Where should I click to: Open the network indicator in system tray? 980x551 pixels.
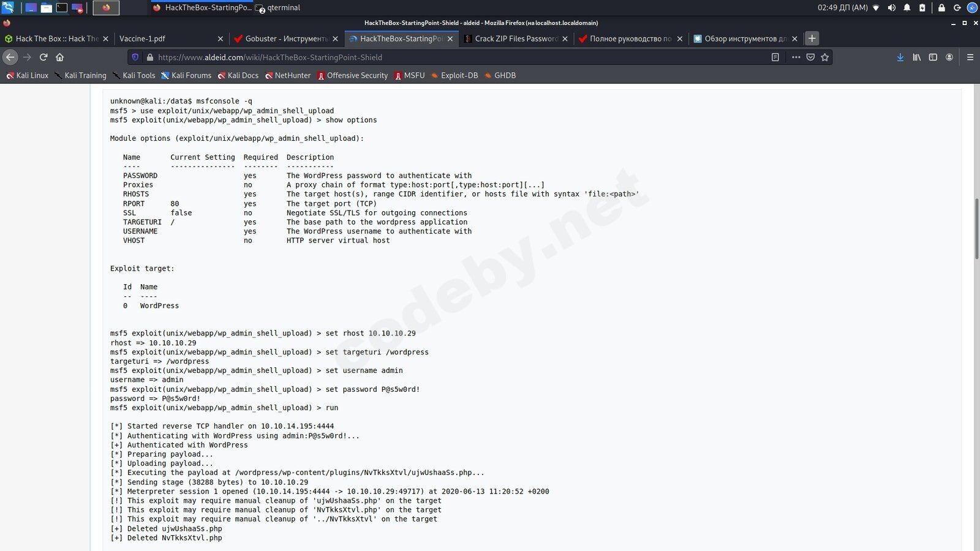click(876, 8)
